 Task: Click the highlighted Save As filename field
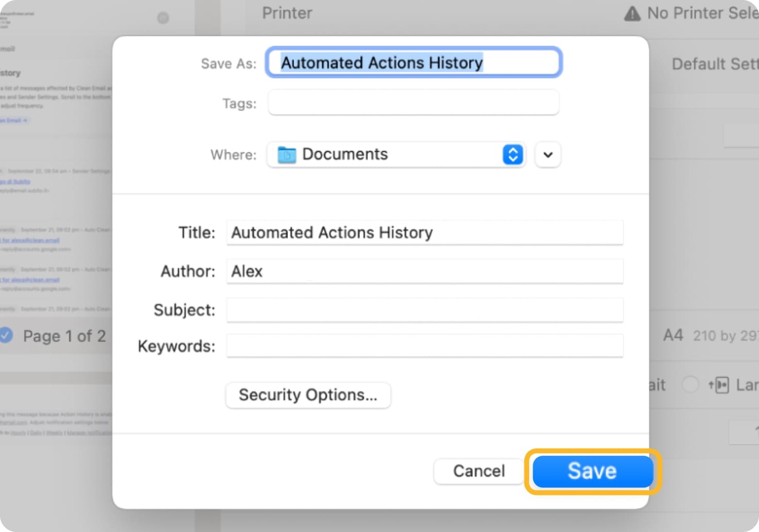(x=412, y=62)
